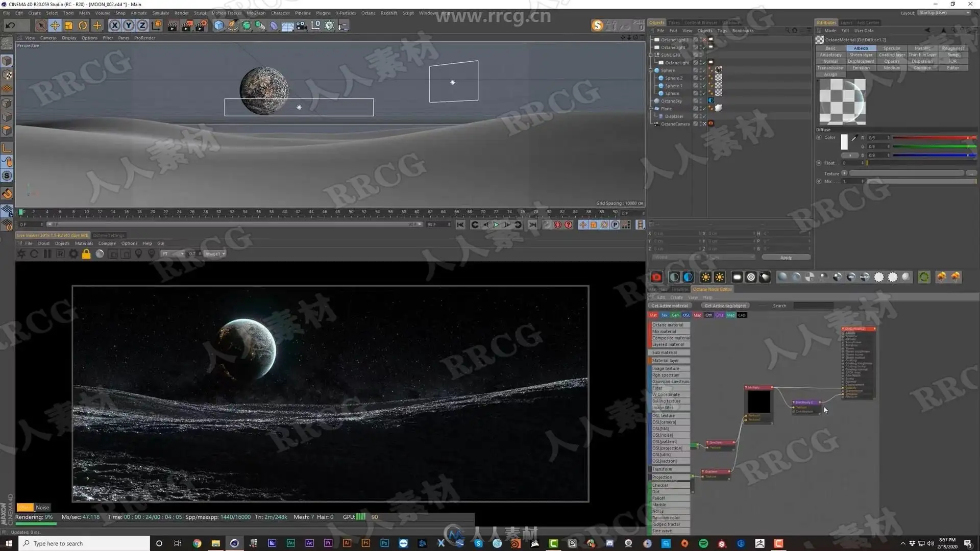Viewport: 980px width, 551px height.
Task: Click the play forward button on timeline
Action: pyautogui.click(x=496, y=224)
